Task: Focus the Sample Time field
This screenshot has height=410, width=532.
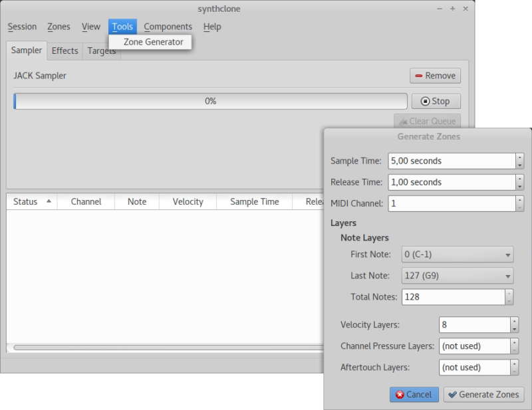Action: coord(452,161)
